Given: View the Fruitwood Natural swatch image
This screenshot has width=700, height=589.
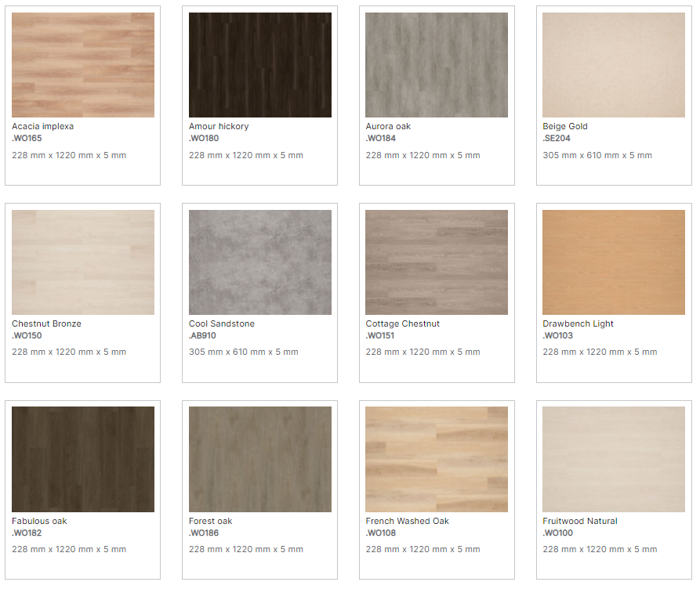Looking at the screenshot, I should point(614,459).
